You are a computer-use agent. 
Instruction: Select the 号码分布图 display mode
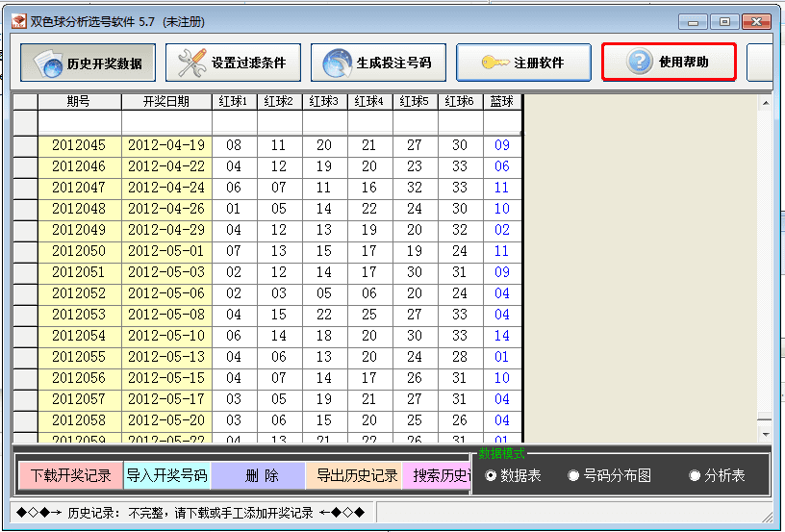pyautogui.click(x=573, y=475)
